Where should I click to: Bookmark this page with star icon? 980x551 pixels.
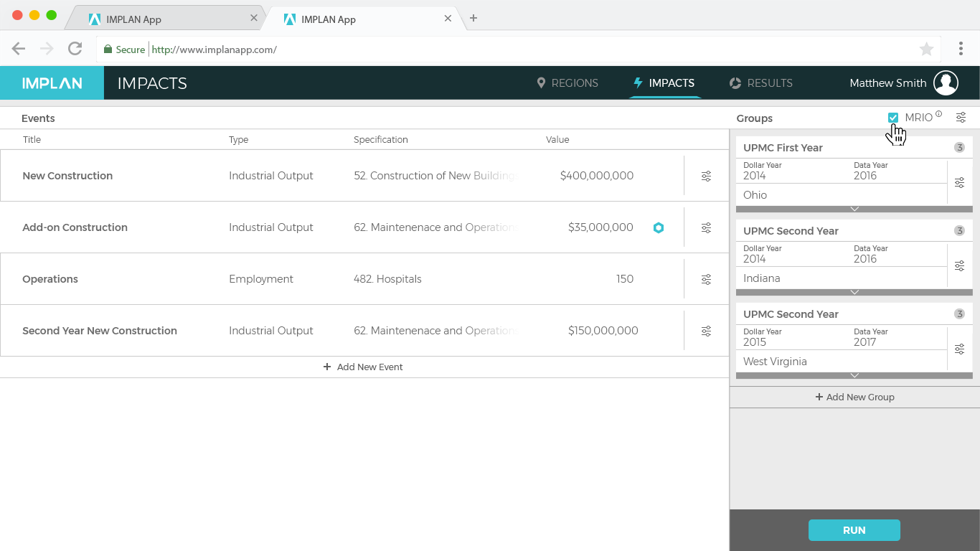point(926,49)
